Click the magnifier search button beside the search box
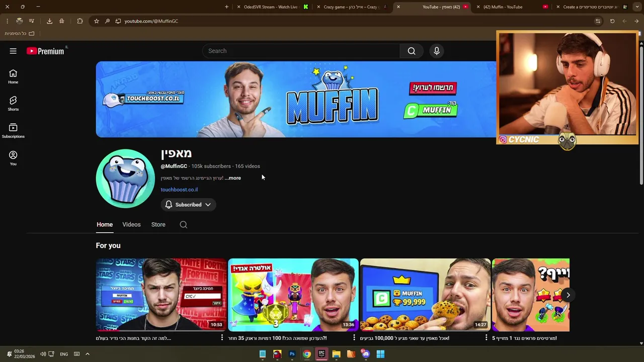The height and width of the screenshot is (362, 644). pos(412,51)
